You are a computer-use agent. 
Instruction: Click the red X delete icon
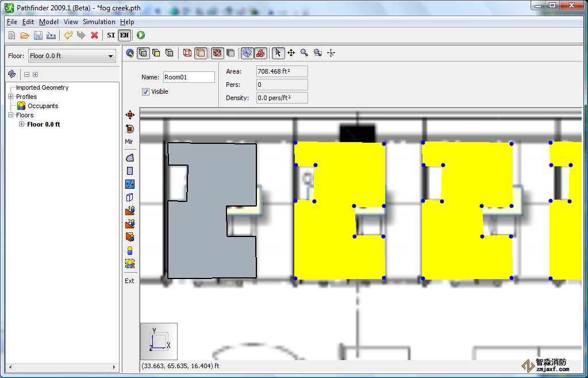click(95, 36)
